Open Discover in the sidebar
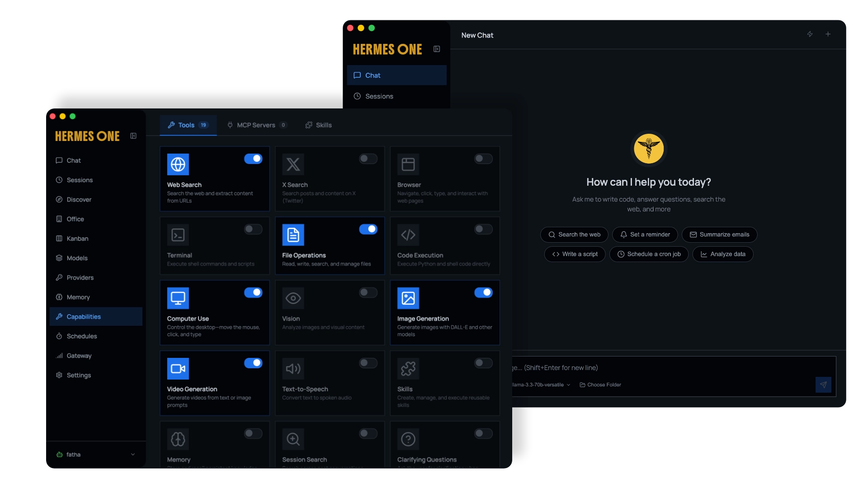The height and width of the screenshot is (488, 868). click(96, 199)
